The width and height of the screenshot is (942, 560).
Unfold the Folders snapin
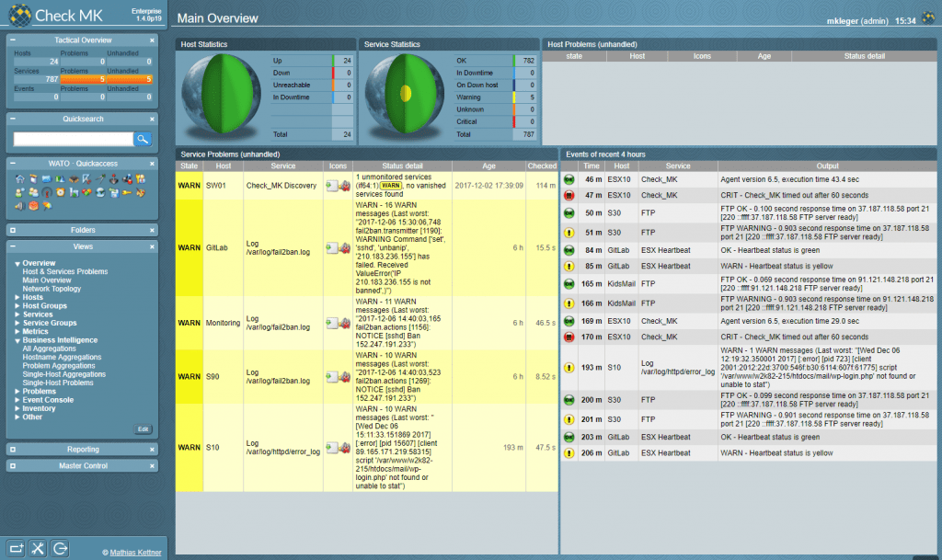pos(13,230)
